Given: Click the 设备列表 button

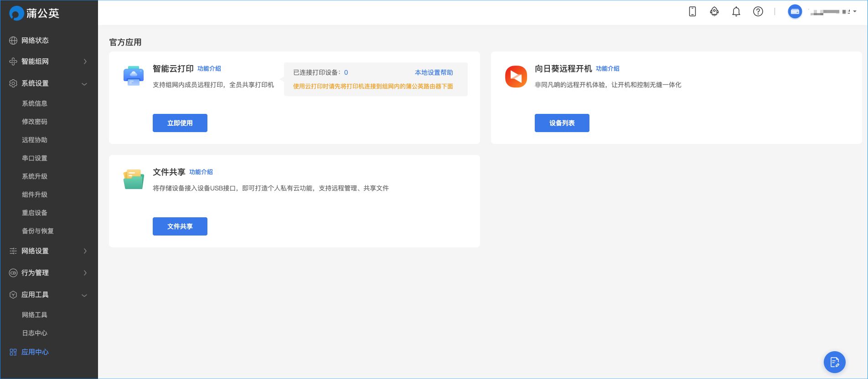Looking at the screenshot, I should (x=562, y=123).
